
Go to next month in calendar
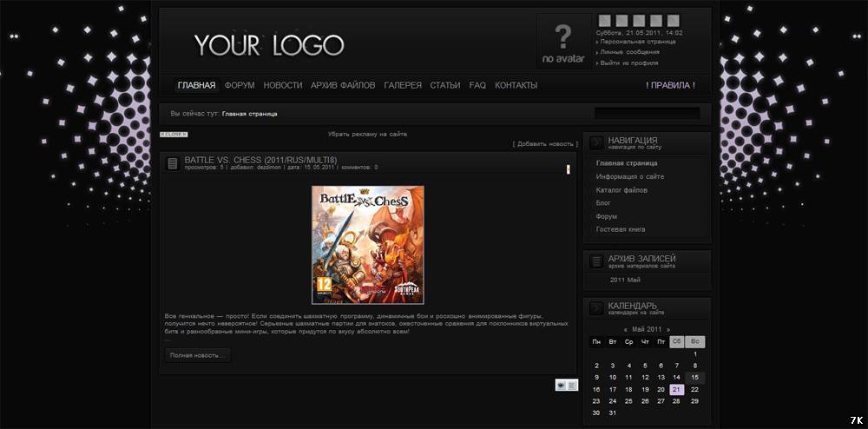coord(667,330)
